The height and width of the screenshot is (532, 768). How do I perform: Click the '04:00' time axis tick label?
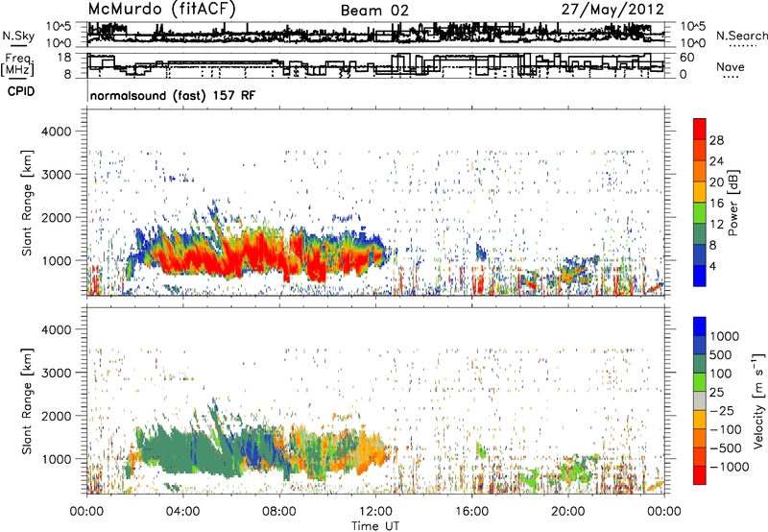182,512
